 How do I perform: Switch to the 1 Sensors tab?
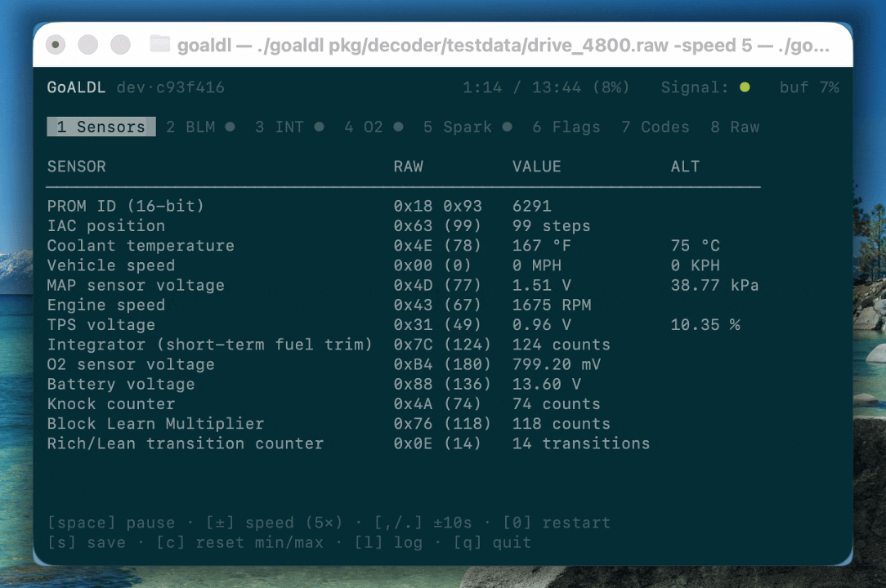pos(101,127)
